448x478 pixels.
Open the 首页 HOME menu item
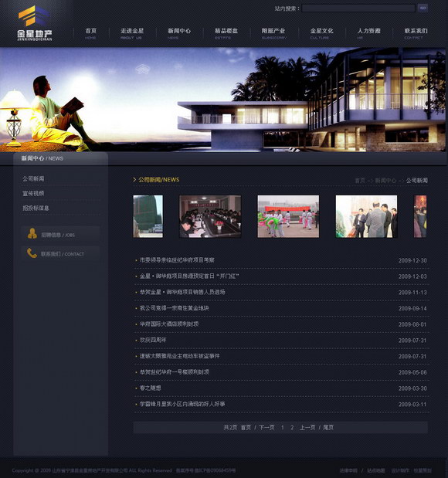point(91,33)
